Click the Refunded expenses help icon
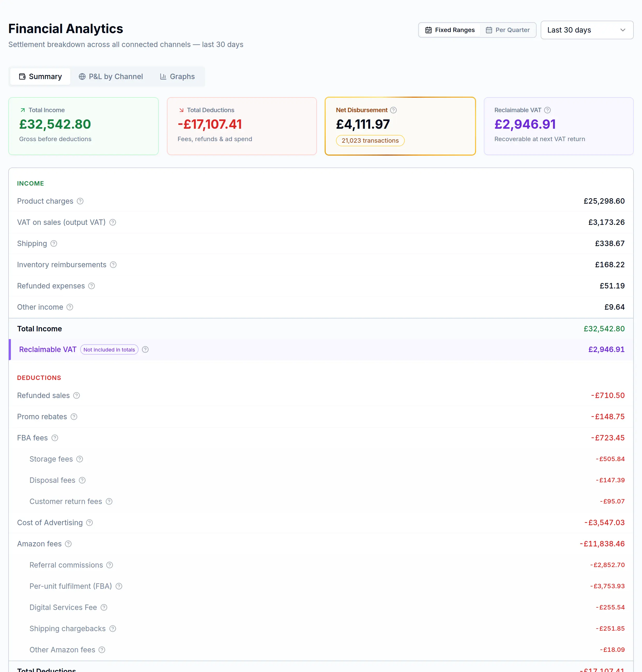The image size is (642, 672). click(91, 286)
